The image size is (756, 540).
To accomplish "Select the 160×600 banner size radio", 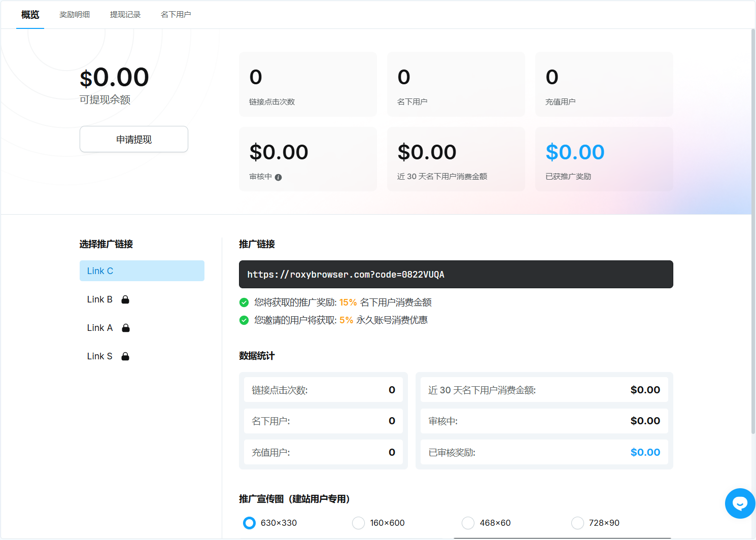I will [358, 523].
